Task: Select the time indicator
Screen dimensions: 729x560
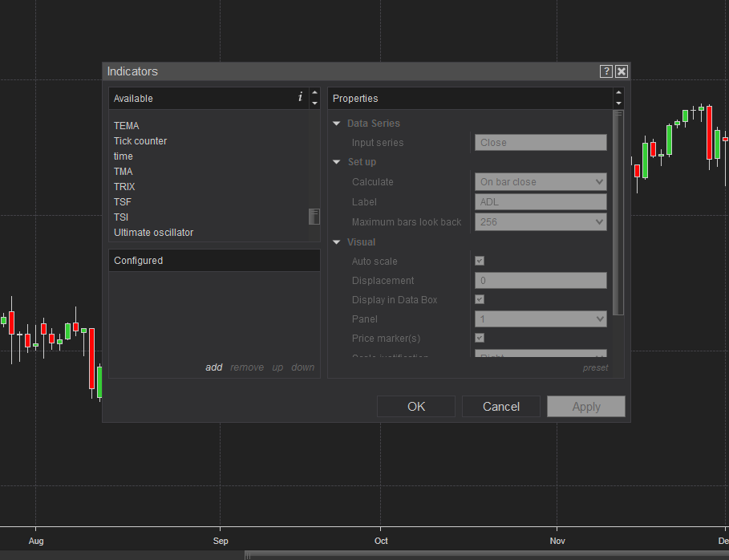Action: click(x=124, y=156)
